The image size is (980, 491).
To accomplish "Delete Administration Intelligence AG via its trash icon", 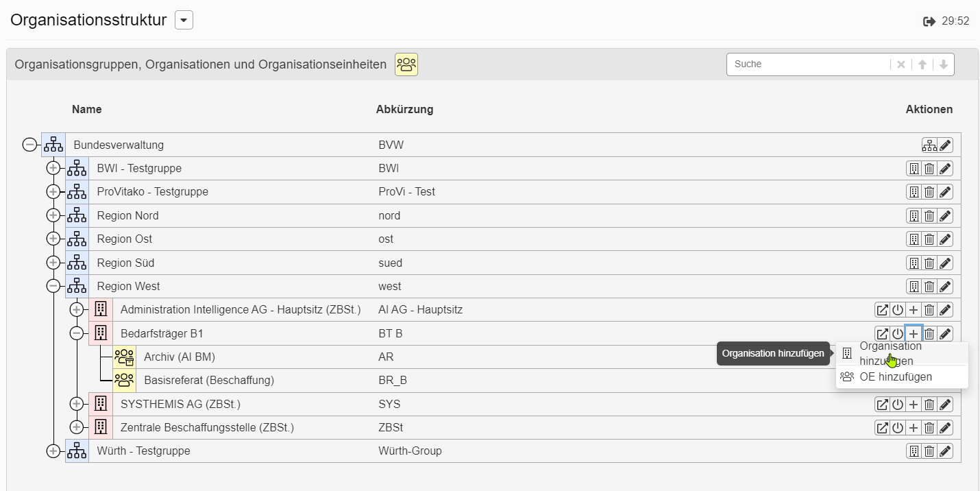I will coord(929,310).
